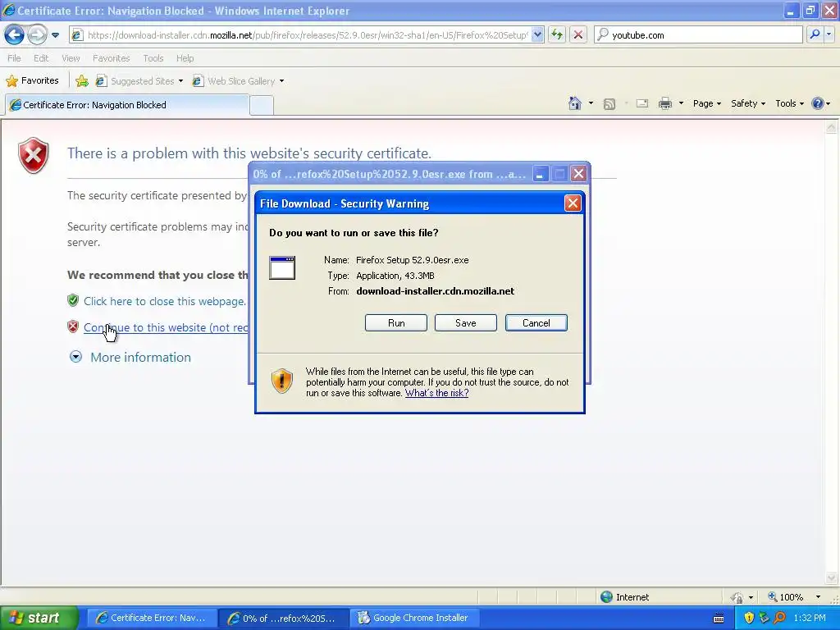Screen dimensions: 840x630
Task: Click the Search magnifier button
Action: [x=815, y=34]
